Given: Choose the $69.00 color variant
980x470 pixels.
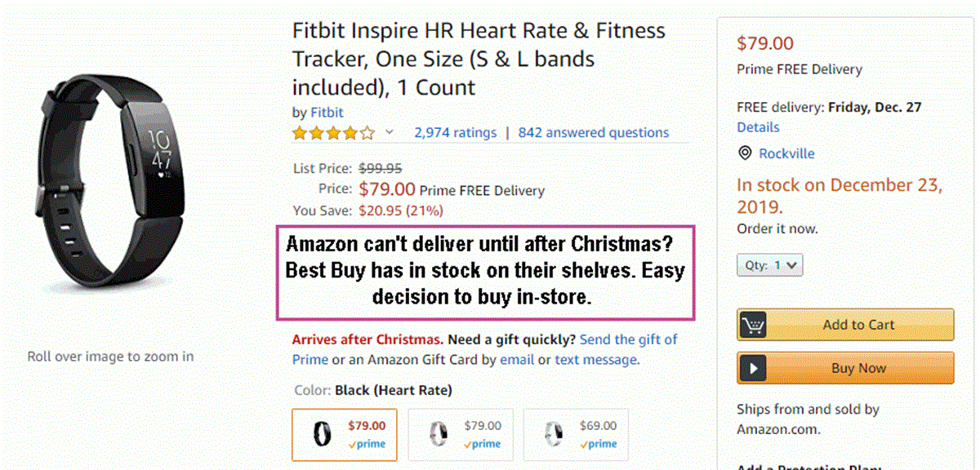Looking at the screenshot, I should [576, 435].
